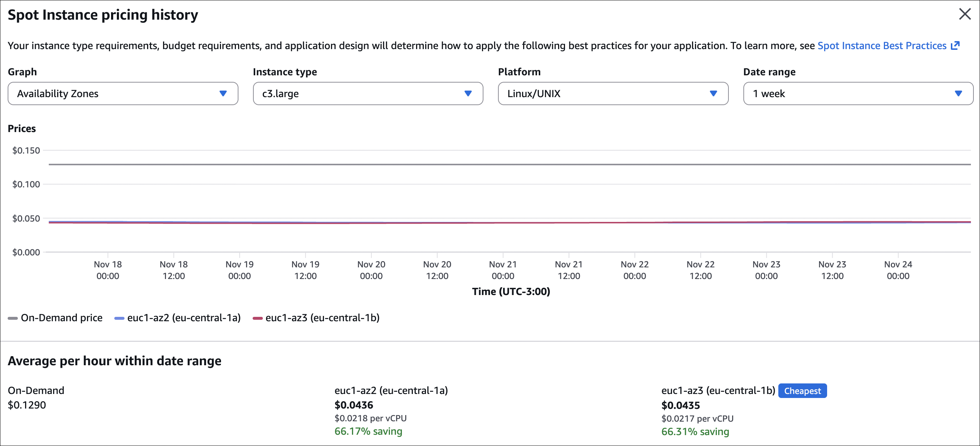The height and width of the screenshot is (446, 980).
Task: Click the On-Demand price line on the chart
Action: 510,164
